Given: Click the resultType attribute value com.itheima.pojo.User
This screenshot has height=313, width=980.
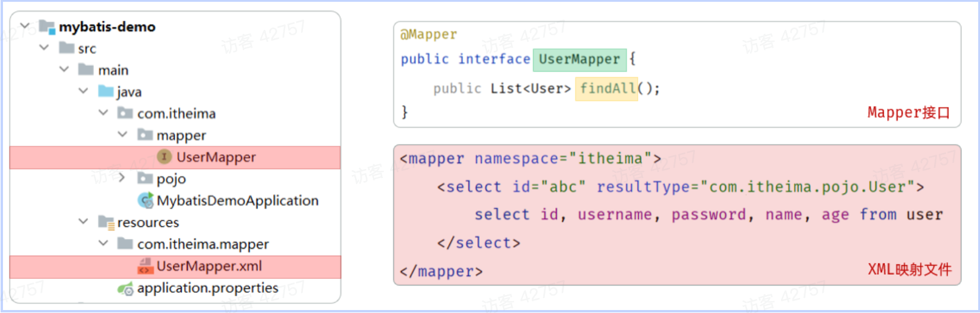Looking at the screenshot, I should click(x=808, y=188).
